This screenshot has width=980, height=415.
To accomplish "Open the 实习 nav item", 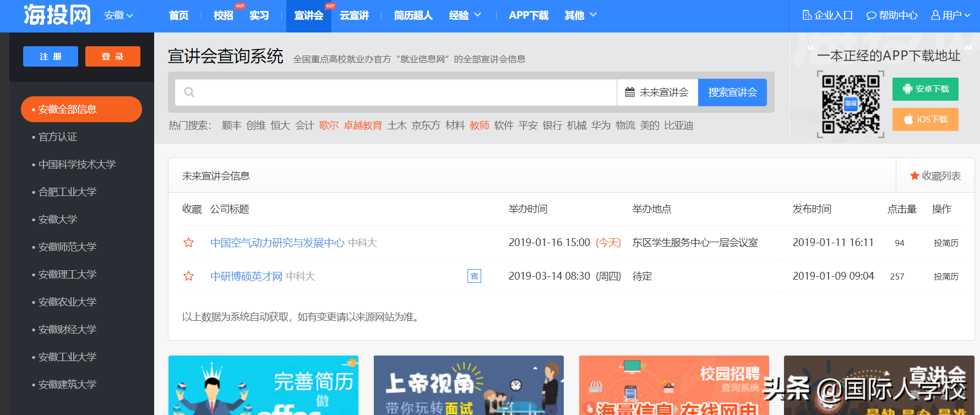I will [259, 15].
